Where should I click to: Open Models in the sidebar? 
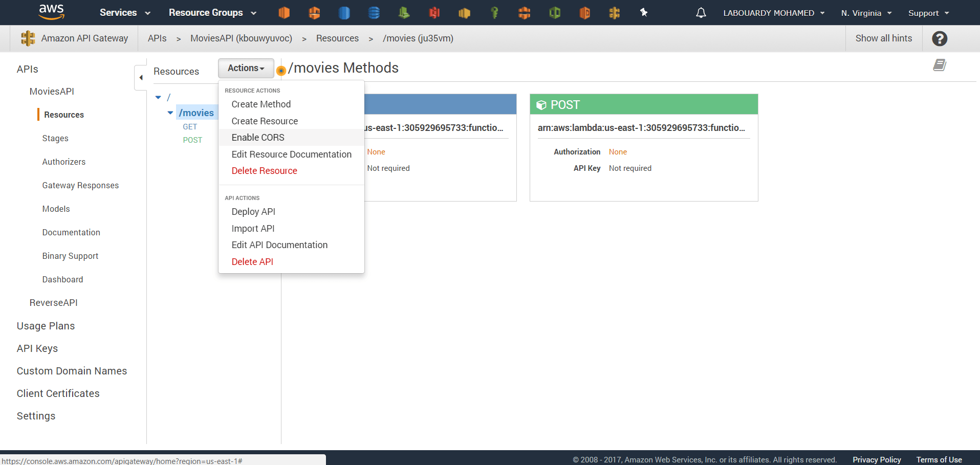point(56,209)
